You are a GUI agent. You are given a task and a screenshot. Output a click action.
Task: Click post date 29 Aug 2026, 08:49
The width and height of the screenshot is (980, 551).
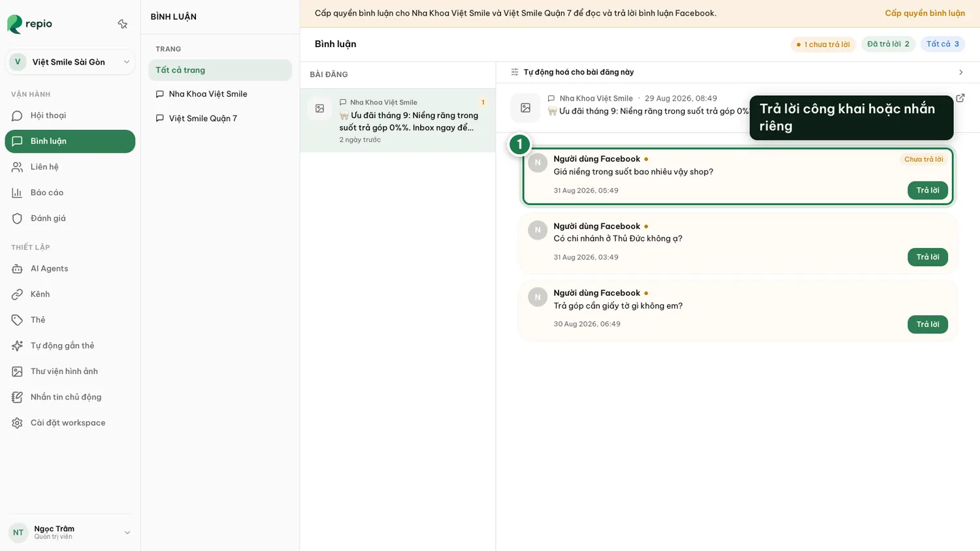681,99
